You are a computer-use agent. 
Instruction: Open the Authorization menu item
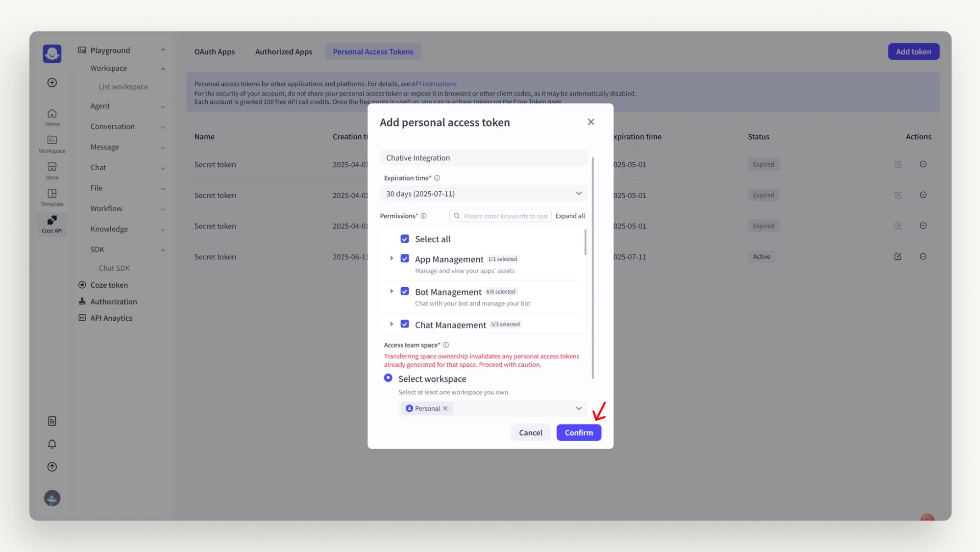click(113, 301)
